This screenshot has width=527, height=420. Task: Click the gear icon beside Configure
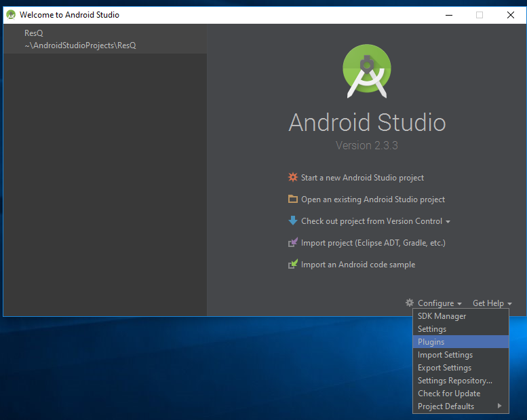point(410,303)
